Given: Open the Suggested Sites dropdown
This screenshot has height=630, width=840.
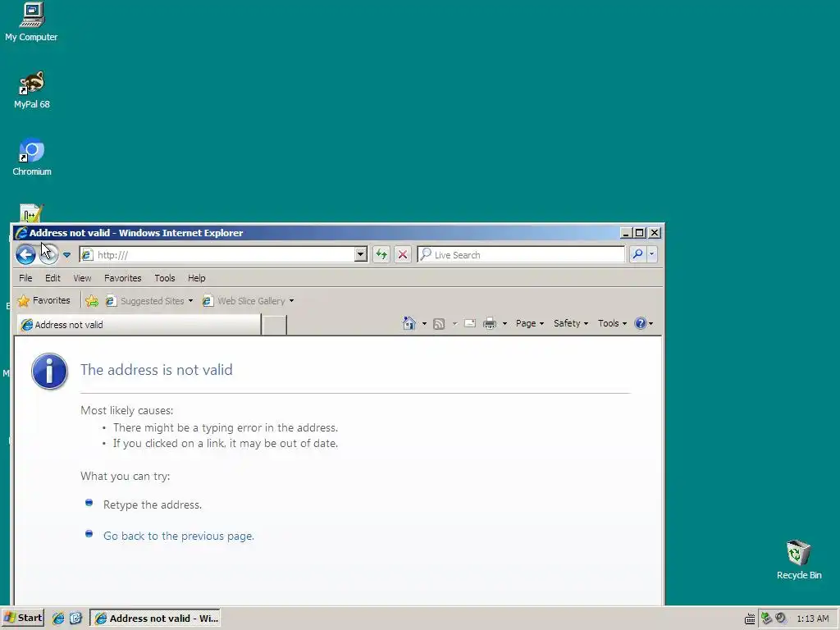Looking at the screenshot, I should pos(149,301).
